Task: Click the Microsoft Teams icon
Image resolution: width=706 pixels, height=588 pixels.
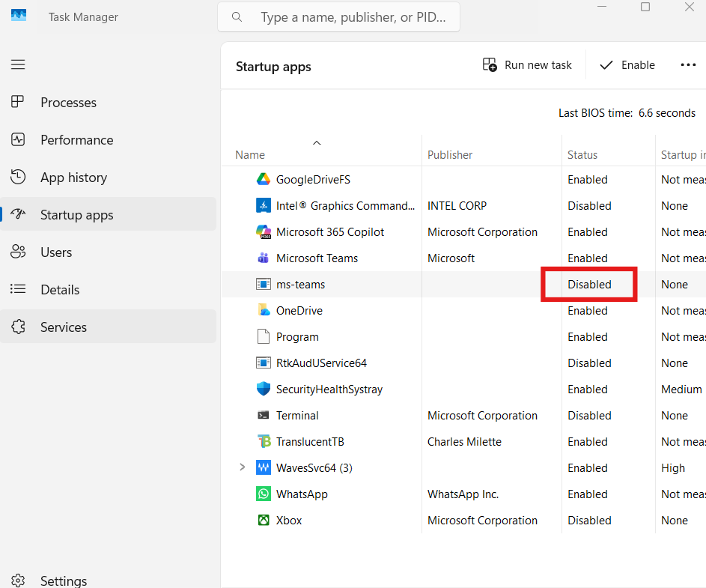Action: point(264,258)
